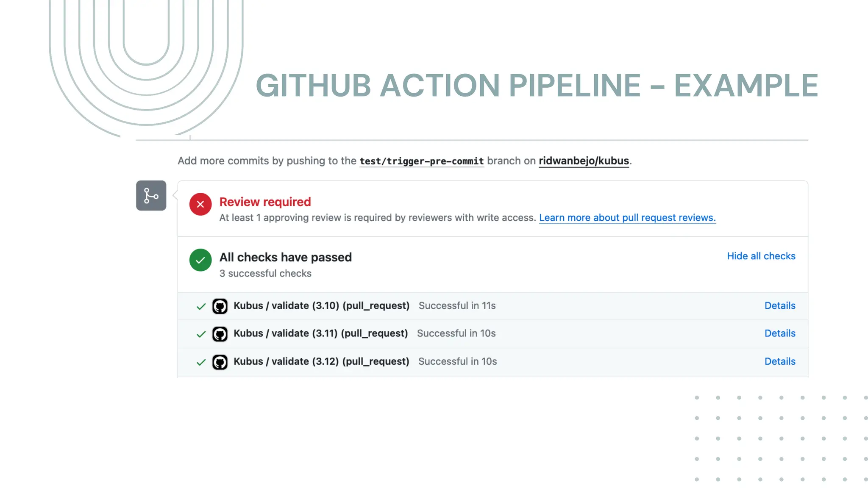Click GitHub logo beside validate (3.11) check
The width and height of the screenshot is (868, 488).
coord(220,334)
